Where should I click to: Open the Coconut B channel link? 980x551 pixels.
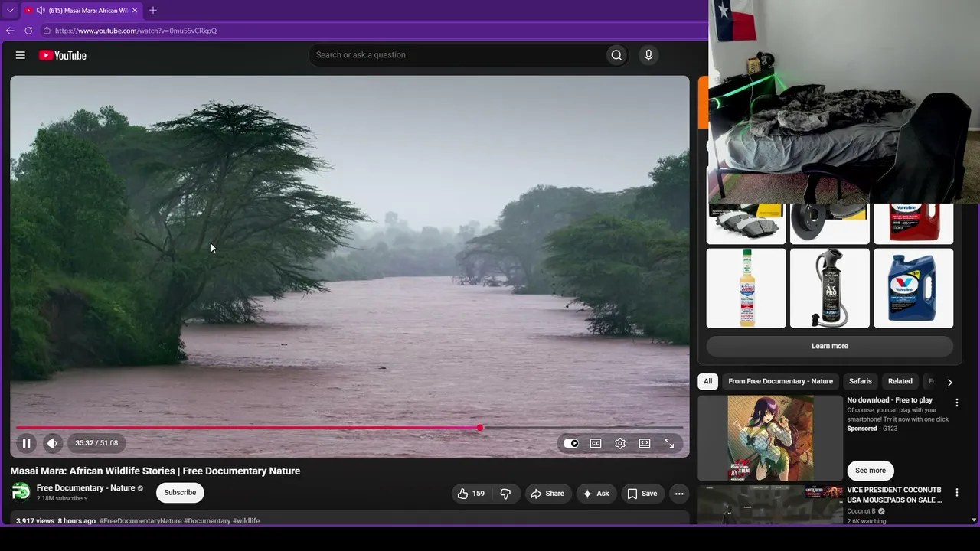(x=861, y=511)
